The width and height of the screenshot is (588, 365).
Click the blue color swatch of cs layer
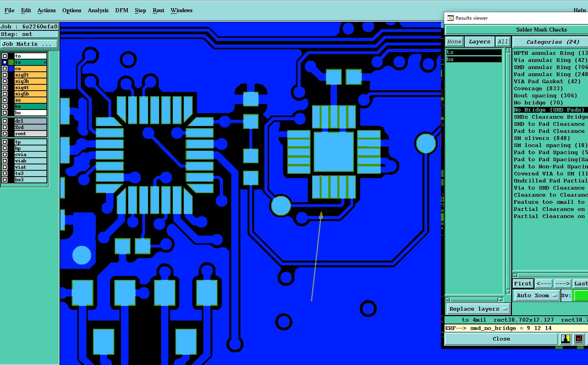pos(11,69)
